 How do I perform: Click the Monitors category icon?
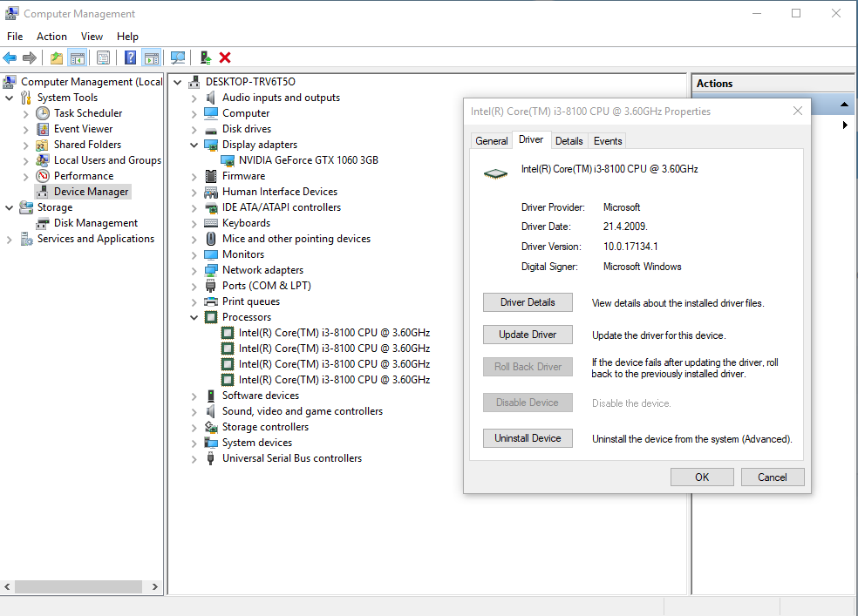(211, 254)
